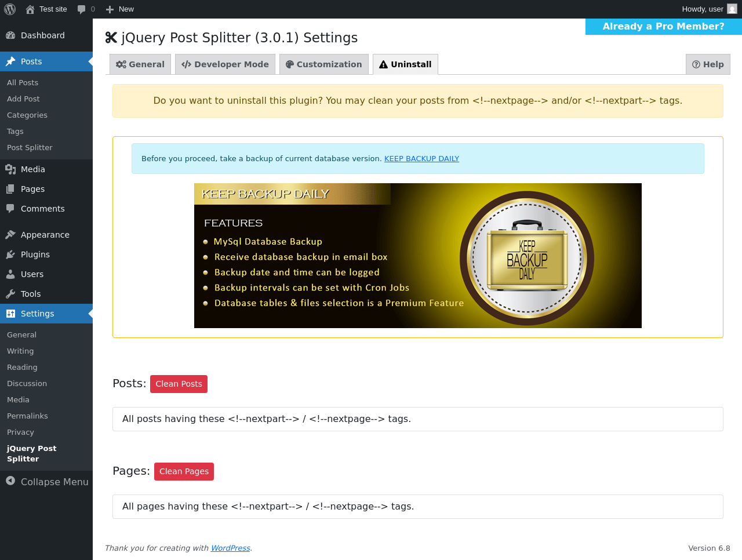
Task: Click the Collapse Menu arrow icon
Action: click(x=10, y=481)
